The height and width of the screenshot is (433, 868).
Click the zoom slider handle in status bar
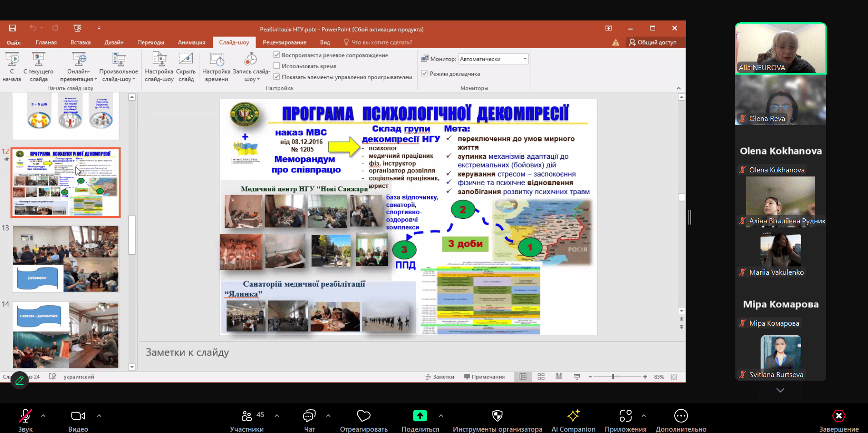pyautogui.click(x=613, y=377)
